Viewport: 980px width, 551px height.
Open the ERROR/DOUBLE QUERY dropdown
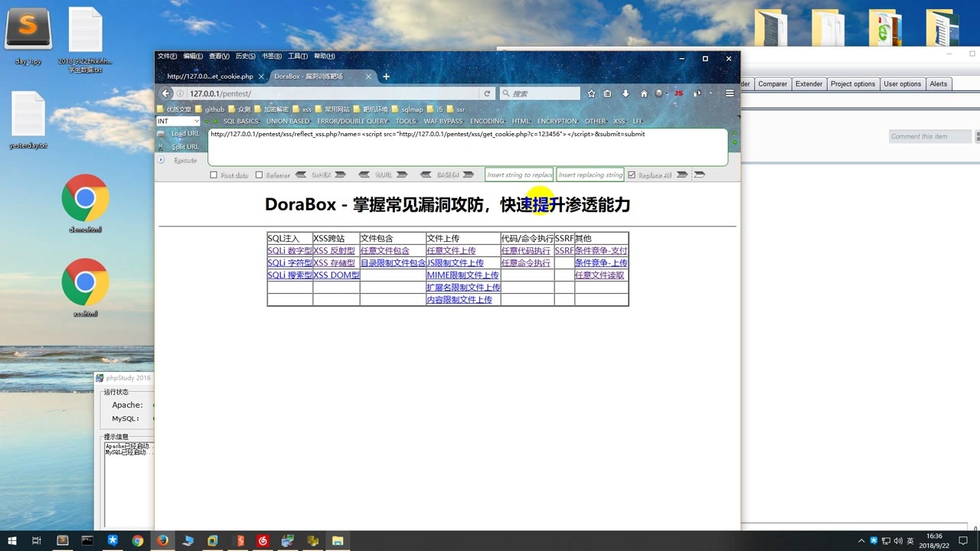click(352, 121)
